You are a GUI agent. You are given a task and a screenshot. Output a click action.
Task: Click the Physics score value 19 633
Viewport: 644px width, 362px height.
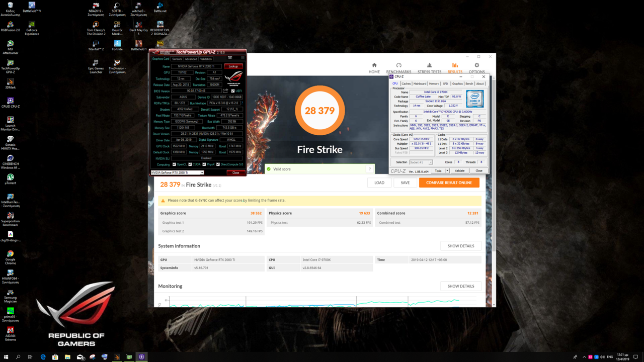point(364,213)
